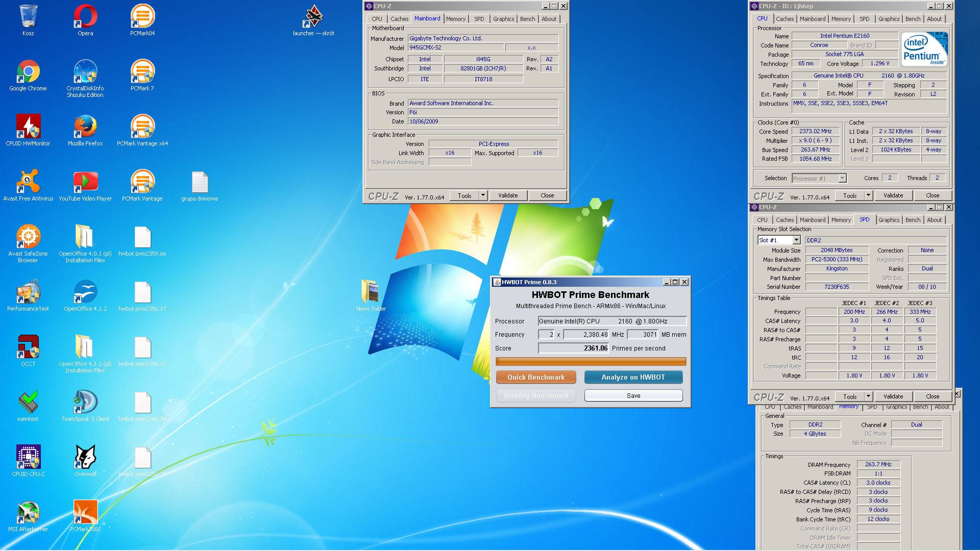
Task: Expand the Processor #1 selection dropdown
Action: pyautogui.click(x=843, y=178)
